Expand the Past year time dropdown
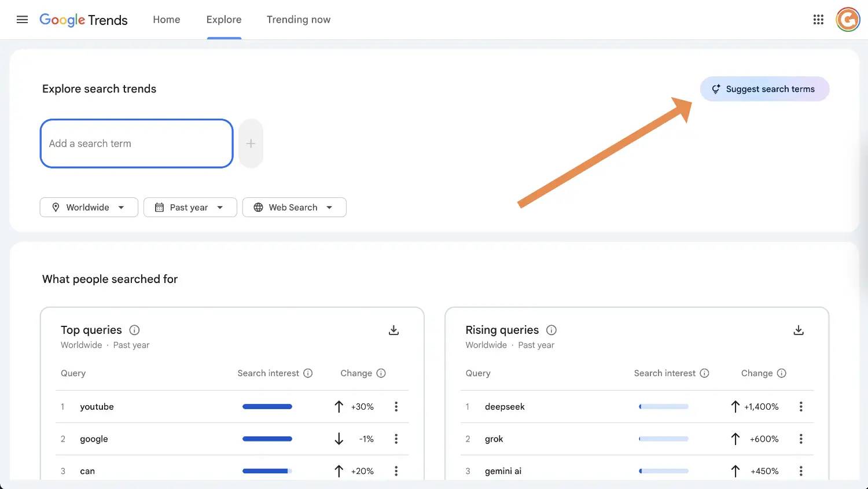 pyautogui.click(x=190, y=207)
